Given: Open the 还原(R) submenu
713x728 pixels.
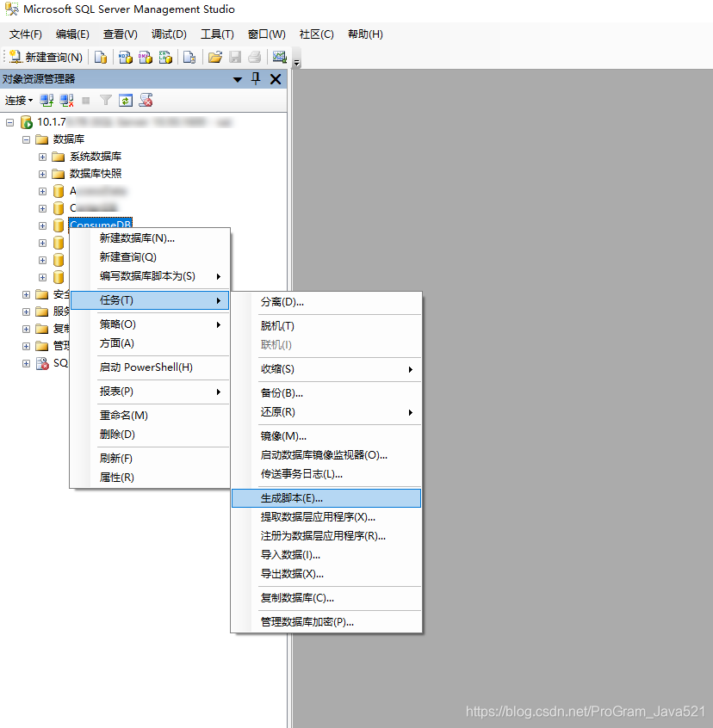Looking at the screenshot, I should tap(326, 412).
